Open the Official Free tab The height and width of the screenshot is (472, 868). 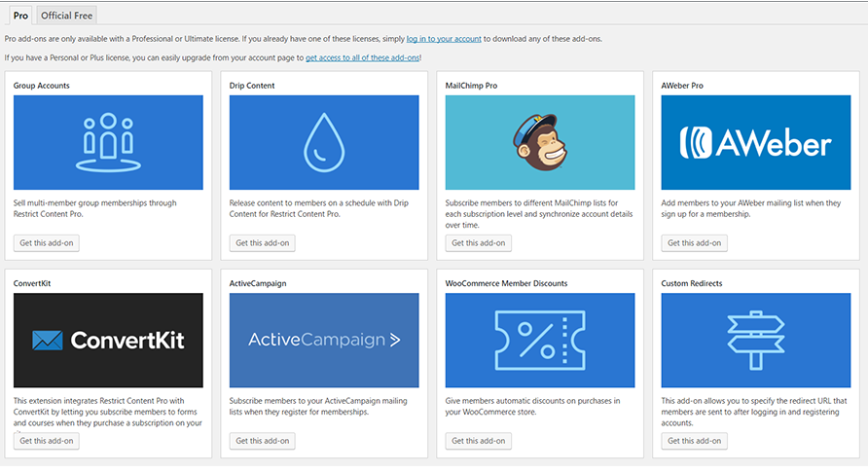66,16
